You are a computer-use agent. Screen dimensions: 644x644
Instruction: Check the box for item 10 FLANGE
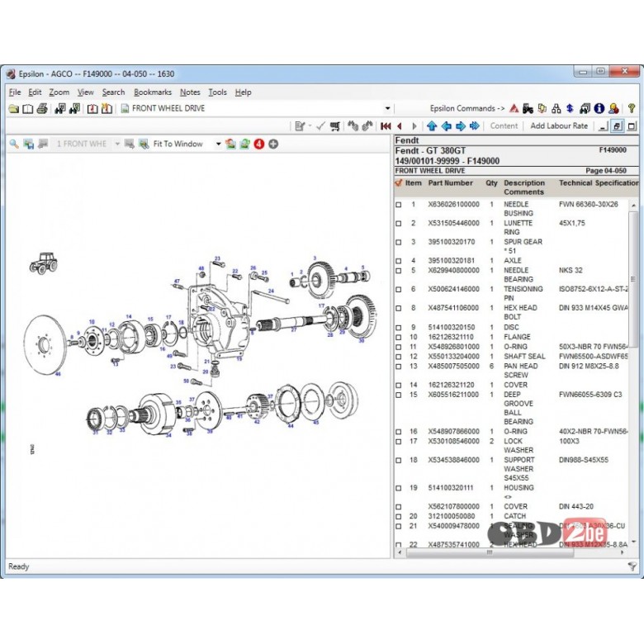pos(398,337)
